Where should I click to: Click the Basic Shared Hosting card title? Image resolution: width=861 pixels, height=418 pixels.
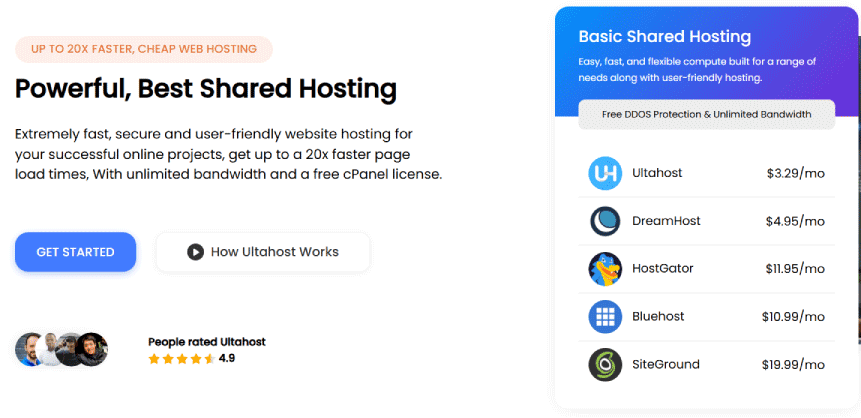pyautogui.click(x=664, y=37)
